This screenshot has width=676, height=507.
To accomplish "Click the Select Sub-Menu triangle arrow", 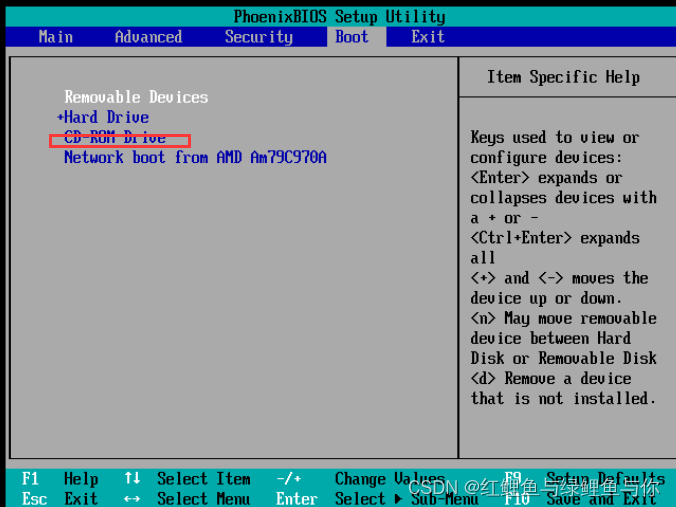I will [398, 499].
